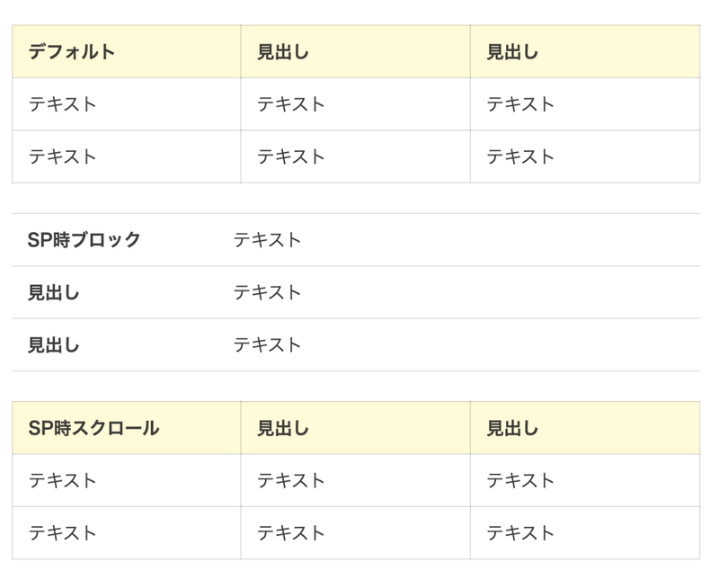Select bottom-left テキスト cell in デフォルト table
The height and width of the screenshot is (580, 728).
point(62,156)
